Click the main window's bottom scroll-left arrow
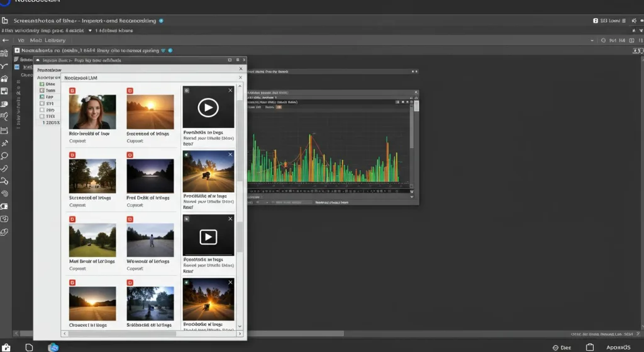644x352 pixels. click(x=16, y=334)
